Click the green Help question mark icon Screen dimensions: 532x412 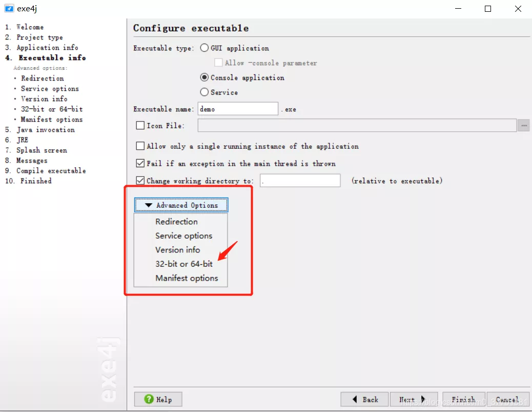pyautogui.click(x=149, y=399)
